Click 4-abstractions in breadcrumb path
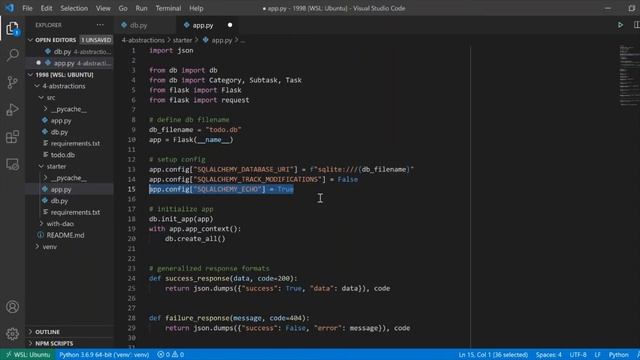The image size is (640, 360). pos(143,40)
